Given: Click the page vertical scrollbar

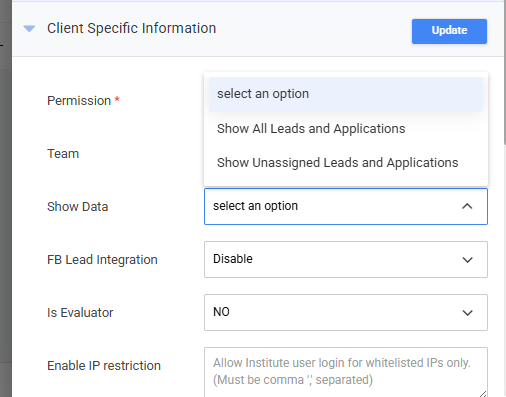Looking at the screenshot, I should pos(505,72).
